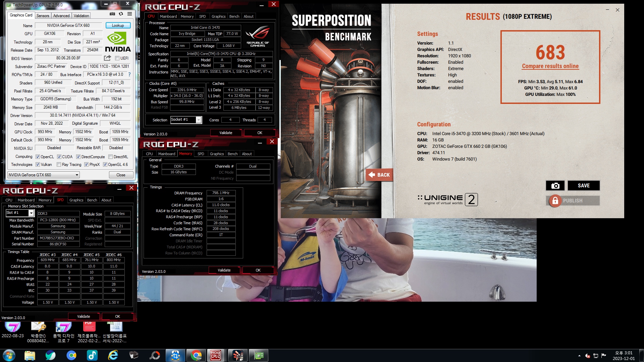Toggle the CUDA checkbox
The image size is (644, 362).
coord(59,157)
